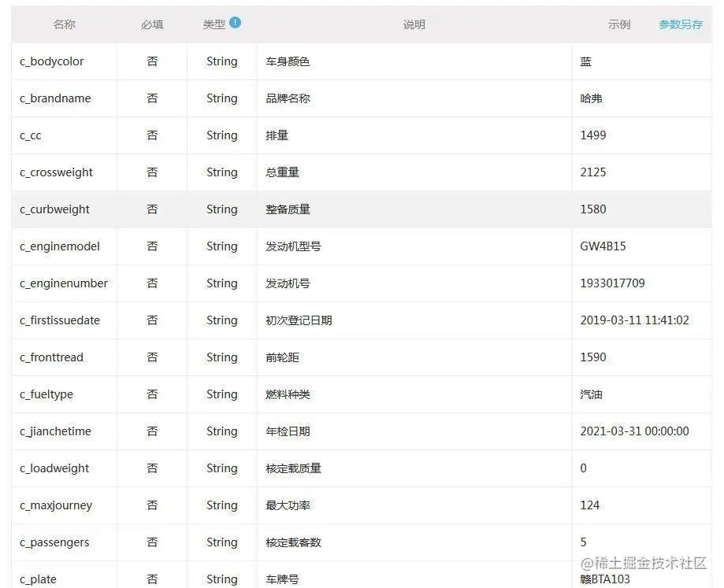724x588 pixels.
Task: Click String in the c_plate row
Action: 222,579
